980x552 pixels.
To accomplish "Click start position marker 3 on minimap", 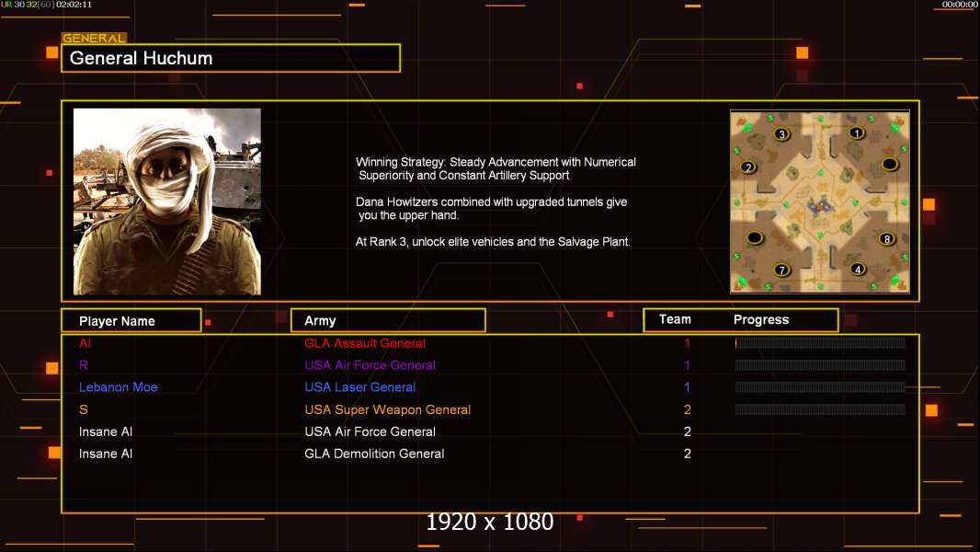I will coord(781,133).
